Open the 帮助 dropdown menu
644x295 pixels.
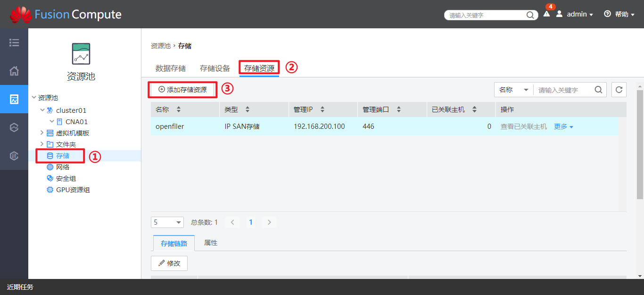pyautogui.click(x=625, y=14)
